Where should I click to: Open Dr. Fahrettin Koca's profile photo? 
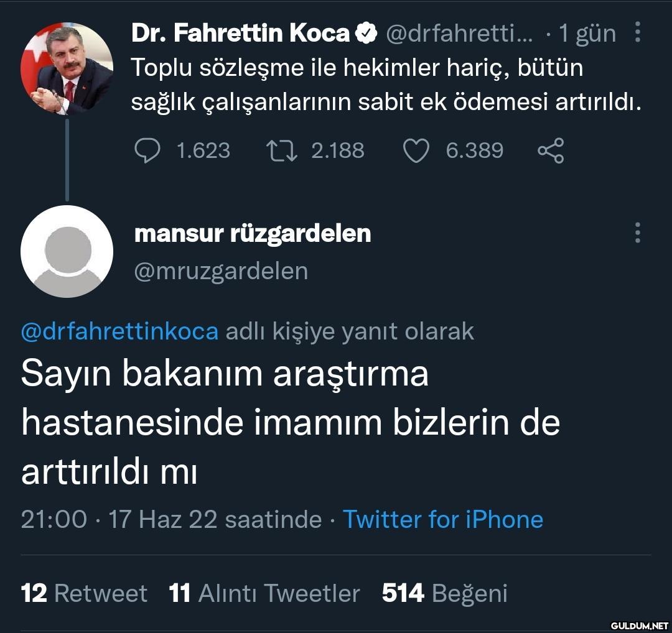67,68
